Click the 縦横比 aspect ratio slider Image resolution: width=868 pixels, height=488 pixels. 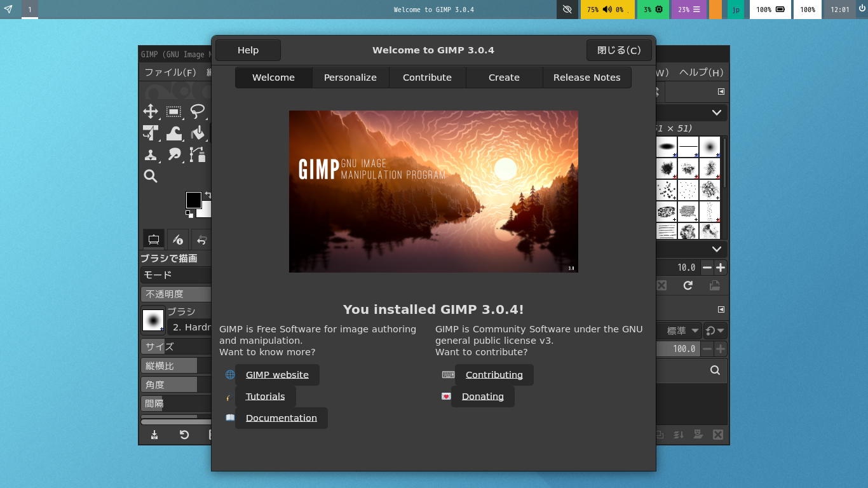pos(176,366)
